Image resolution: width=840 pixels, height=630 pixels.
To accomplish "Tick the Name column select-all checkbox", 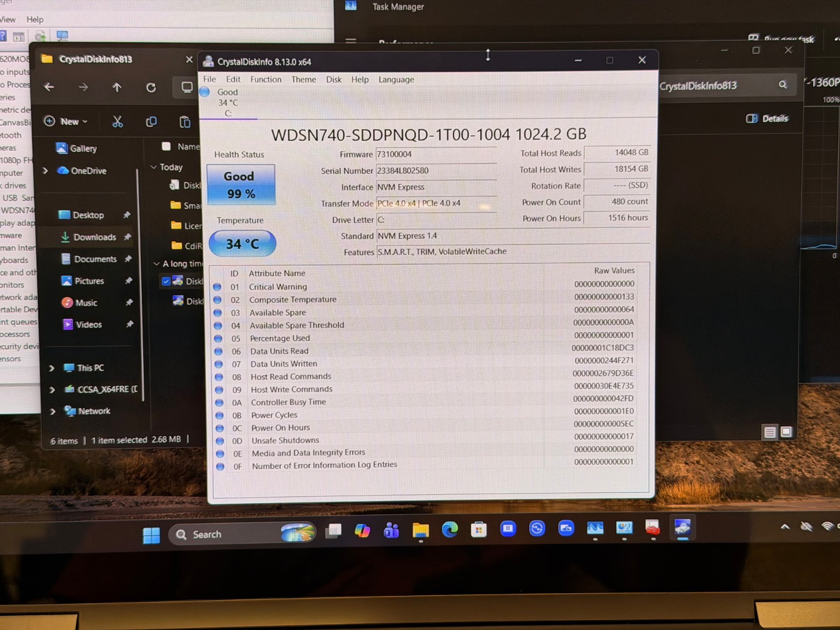I will 166,146.
